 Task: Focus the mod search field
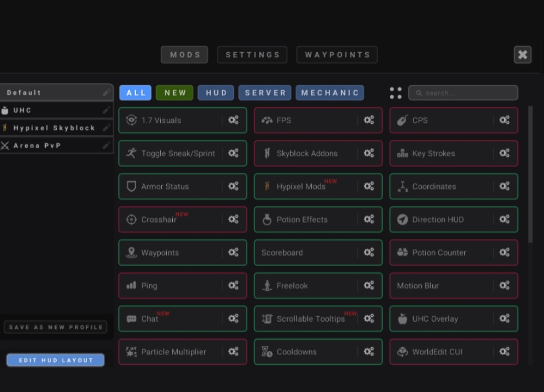click(463, 93)
